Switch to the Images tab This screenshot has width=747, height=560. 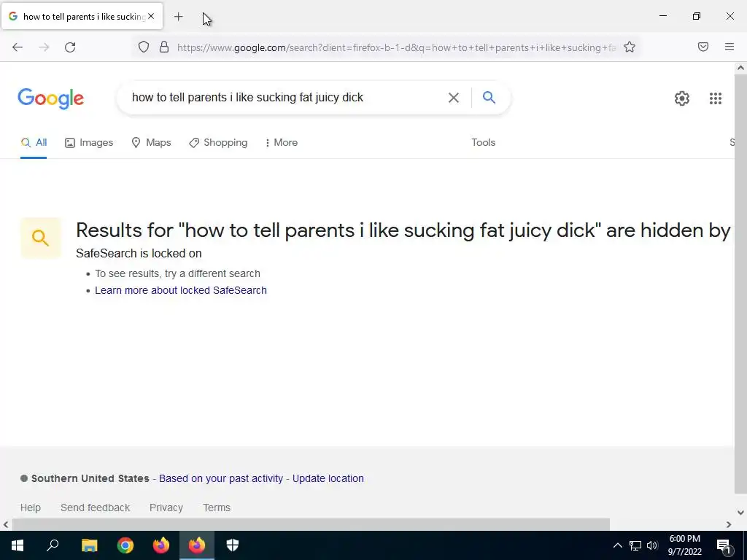[89, 142]
